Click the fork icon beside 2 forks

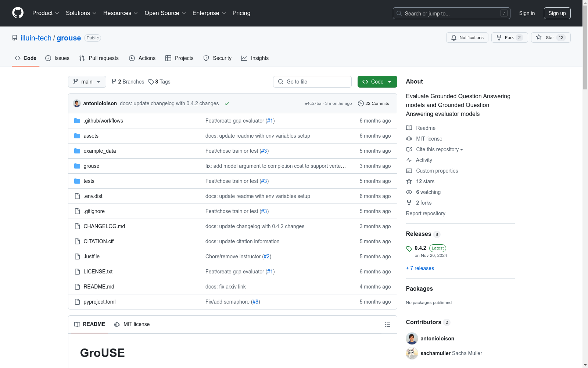[x=409, y=203]
